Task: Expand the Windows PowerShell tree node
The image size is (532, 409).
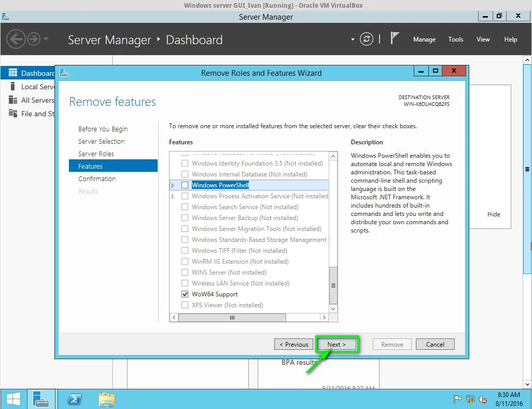Action: [x=173, y=185]
